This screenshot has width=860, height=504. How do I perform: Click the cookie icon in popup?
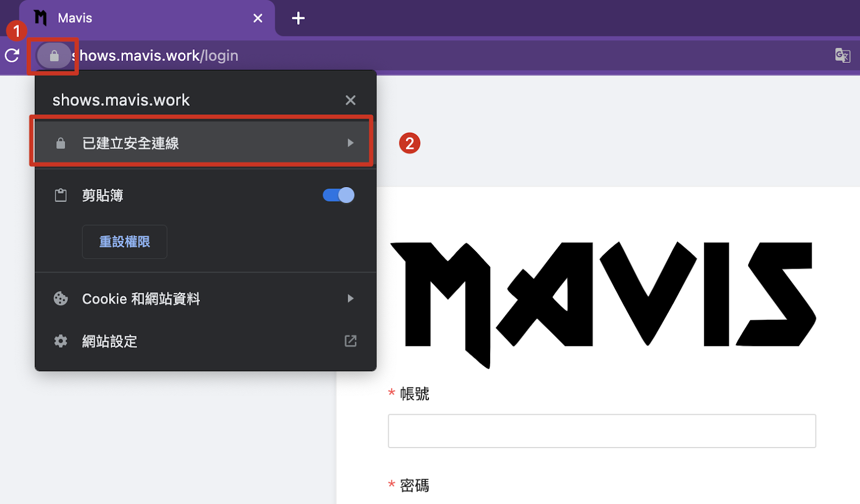[x=61, y=298]
